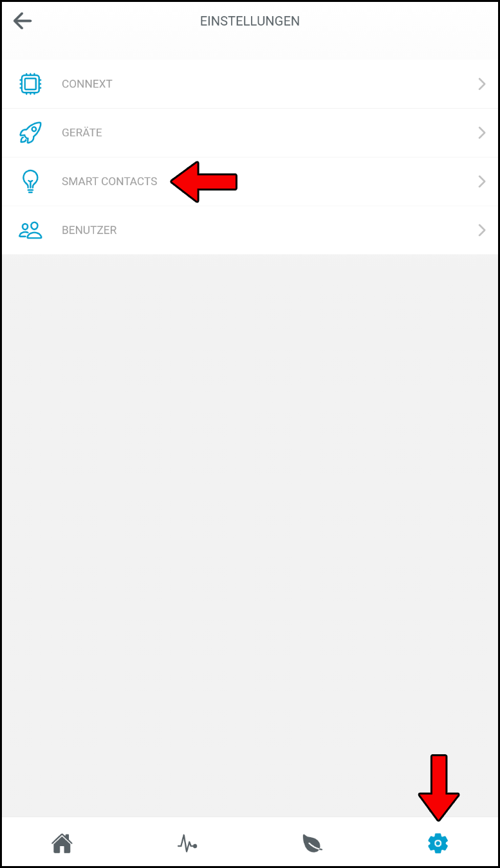This screenshot has height=868, width=500.
Task: Expand the BENUTZER row chevron
Action: click(482, 230)
